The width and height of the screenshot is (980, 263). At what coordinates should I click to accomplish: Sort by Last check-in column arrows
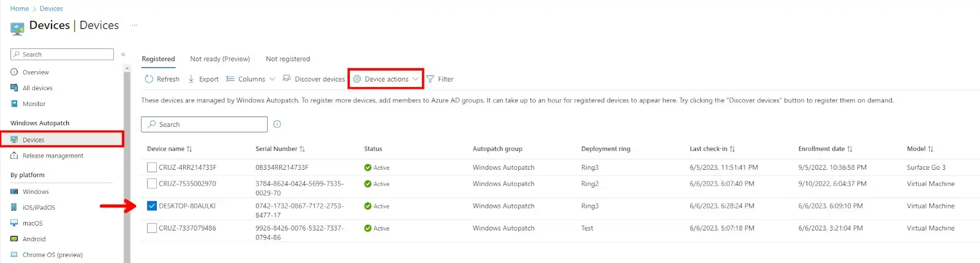coord(732,149)
